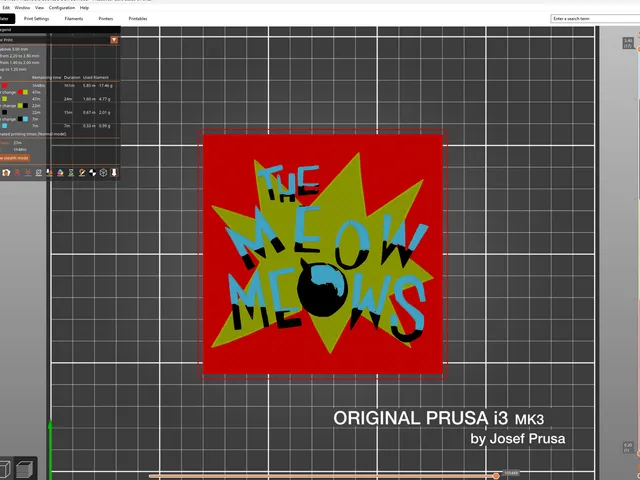Toggle wipe moves visibility in legend toolbar
This screenshot has height=480, width=640.
[x=6, y=173]
